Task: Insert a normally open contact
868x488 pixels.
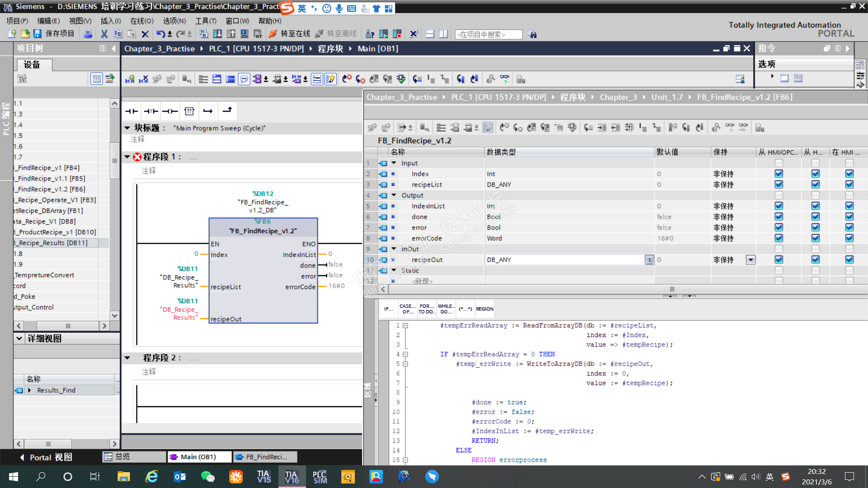Action: click(x=132, y=111)
